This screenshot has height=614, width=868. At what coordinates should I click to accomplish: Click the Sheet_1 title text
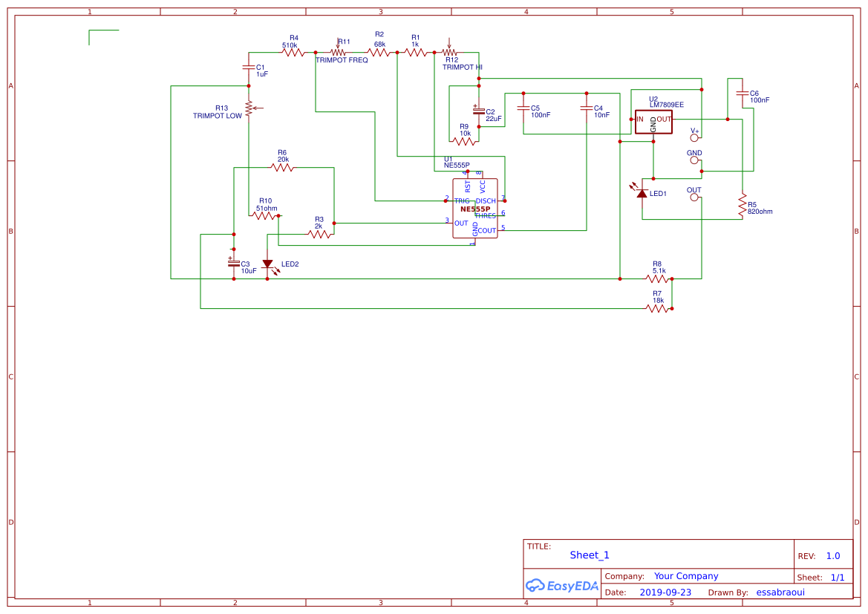click(589, 555)
